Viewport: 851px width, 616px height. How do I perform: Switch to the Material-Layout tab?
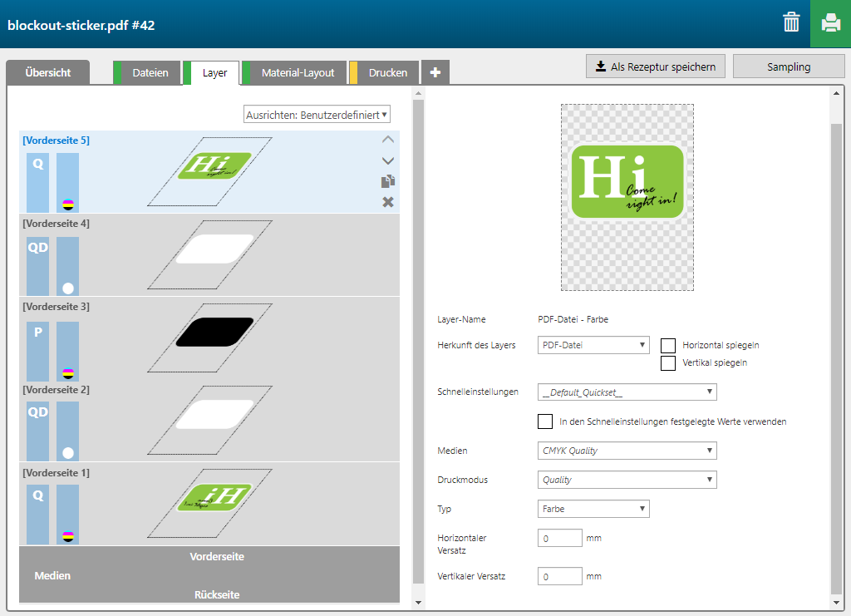click(297, 72)
